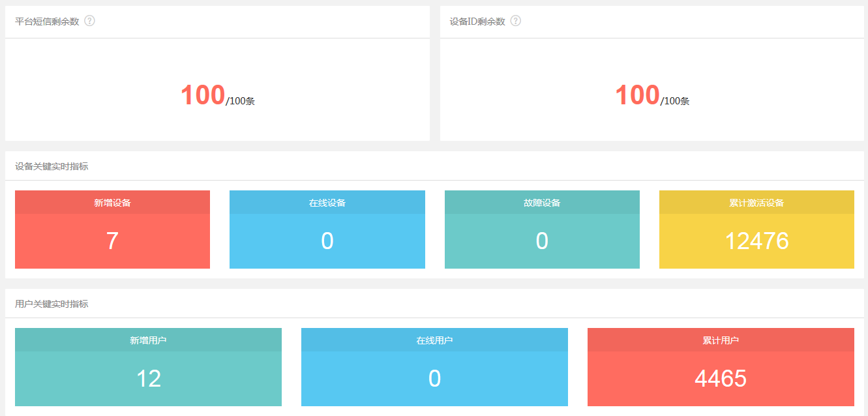Click the number 7 under 新增设备
Viewport: 868px width, 416px height.
pos(112,241)
